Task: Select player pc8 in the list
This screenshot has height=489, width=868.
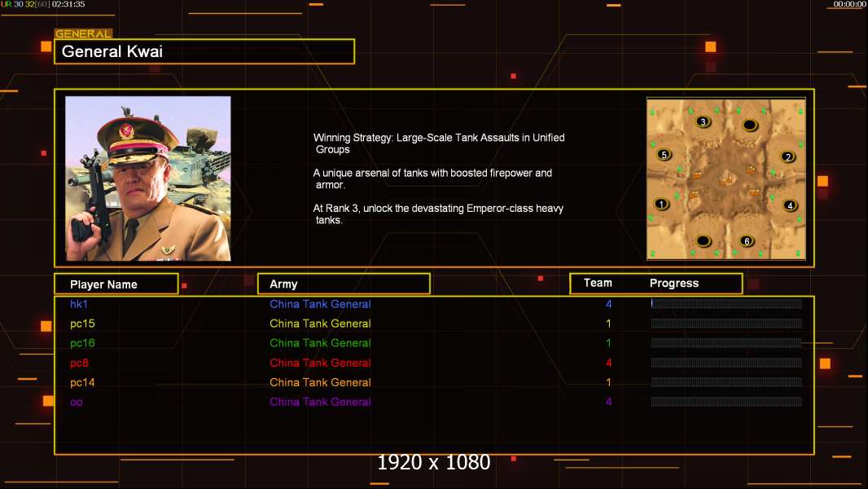Action: pos(79,363)
